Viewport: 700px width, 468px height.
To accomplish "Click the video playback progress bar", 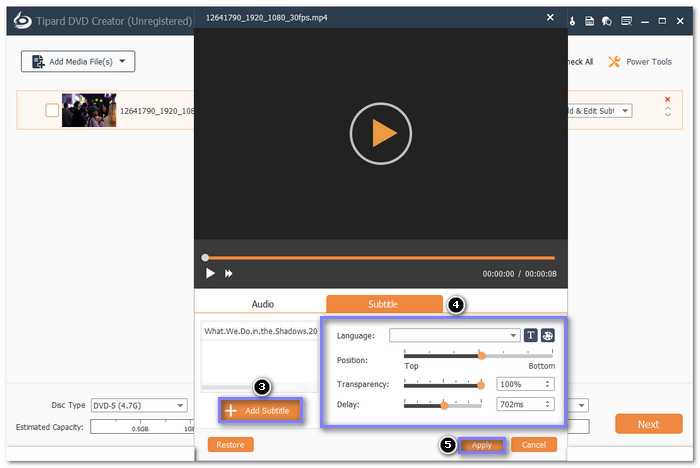I will click(x=380, y=258).
